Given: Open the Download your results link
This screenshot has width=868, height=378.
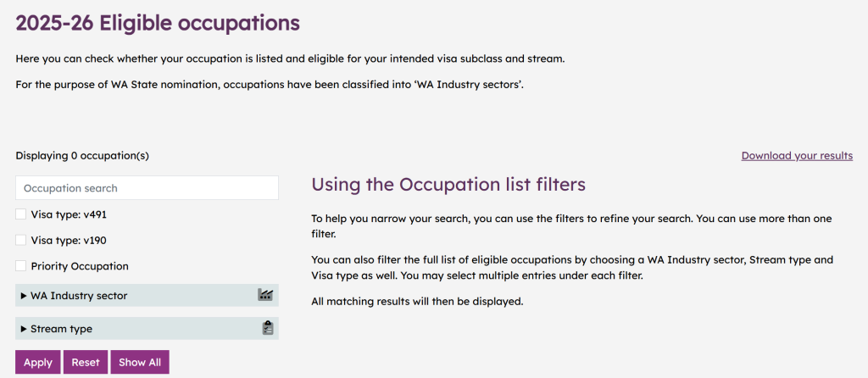Looking at the screenshot, I should tap(797, 156).
